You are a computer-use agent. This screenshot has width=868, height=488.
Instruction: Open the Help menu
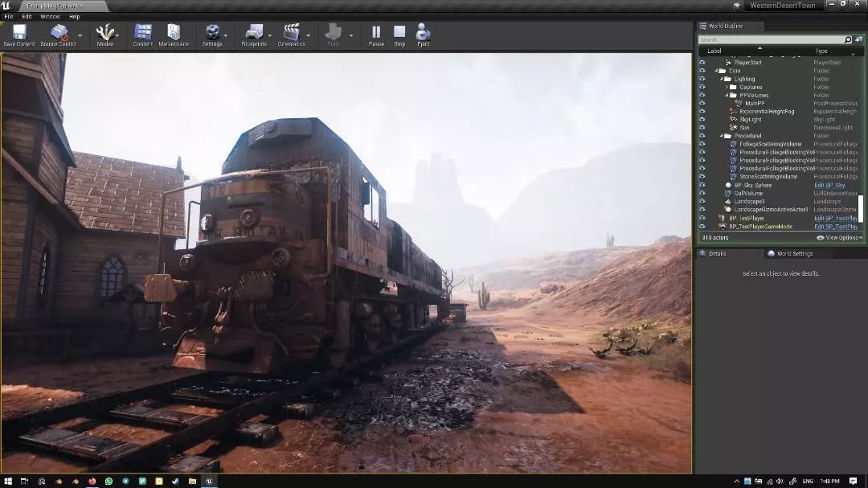click(x=74, y=17)
